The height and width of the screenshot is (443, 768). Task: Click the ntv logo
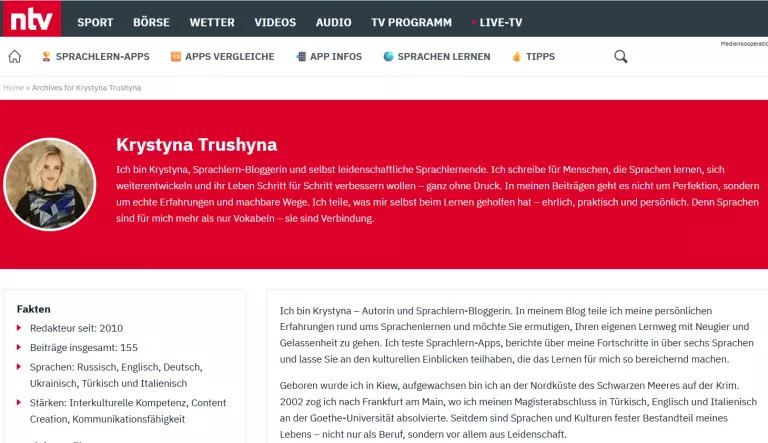coord(31,19)
